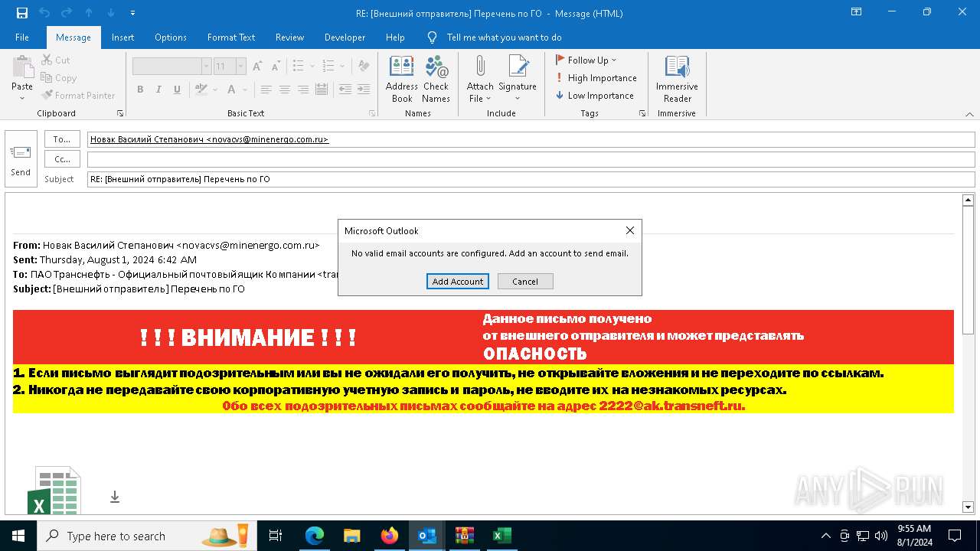Open the Follow Up flag menu
The height and width of the screenshot is (551, 980).
pyautogui.click(x=586, y=60)
